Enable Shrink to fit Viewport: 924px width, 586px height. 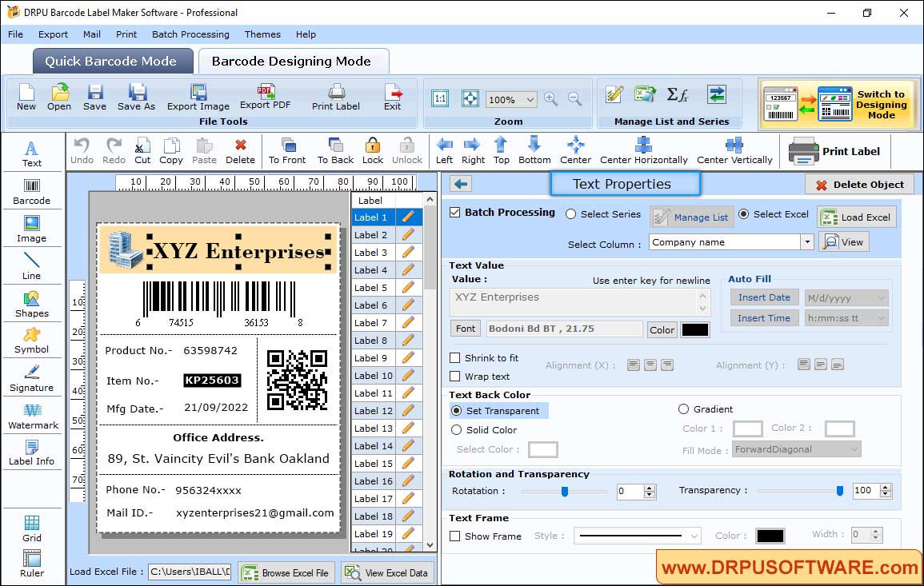pyautogui.click(x=455, y=358)
